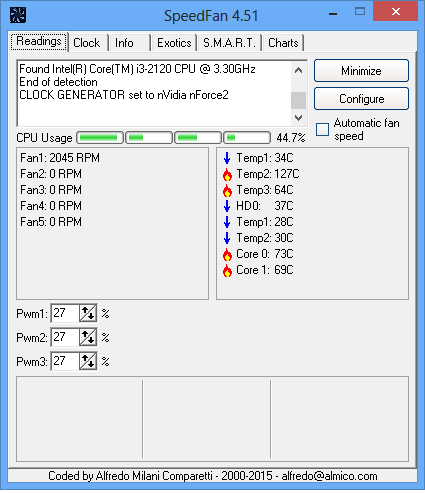Click the Pwm2 up/down spinner control
Image resolution: width=425 pixels, height=493 pixels.
click(x=88, y=337)
